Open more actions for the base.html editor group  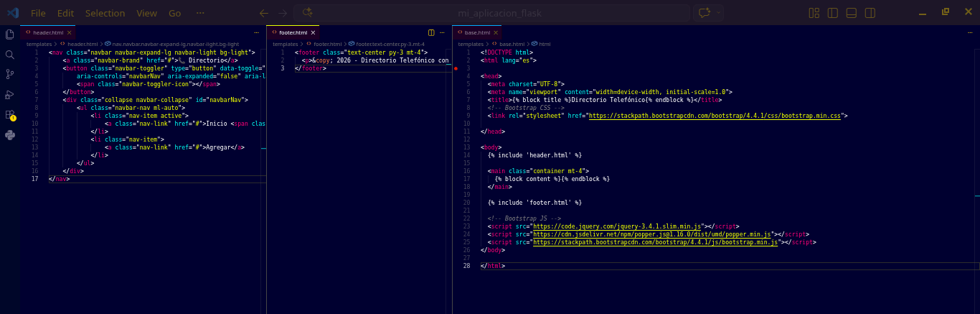971,33
